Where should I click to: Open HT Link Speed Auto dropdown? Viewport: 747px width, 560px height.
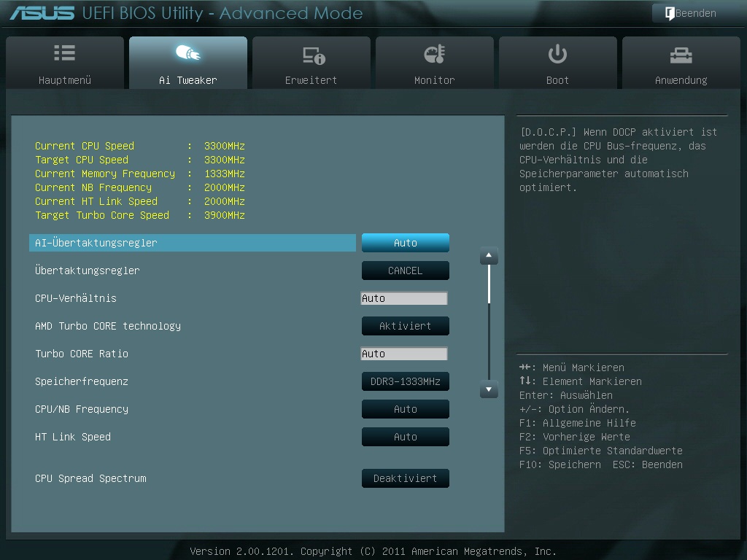pyautogui.click(x=406, y=437)
